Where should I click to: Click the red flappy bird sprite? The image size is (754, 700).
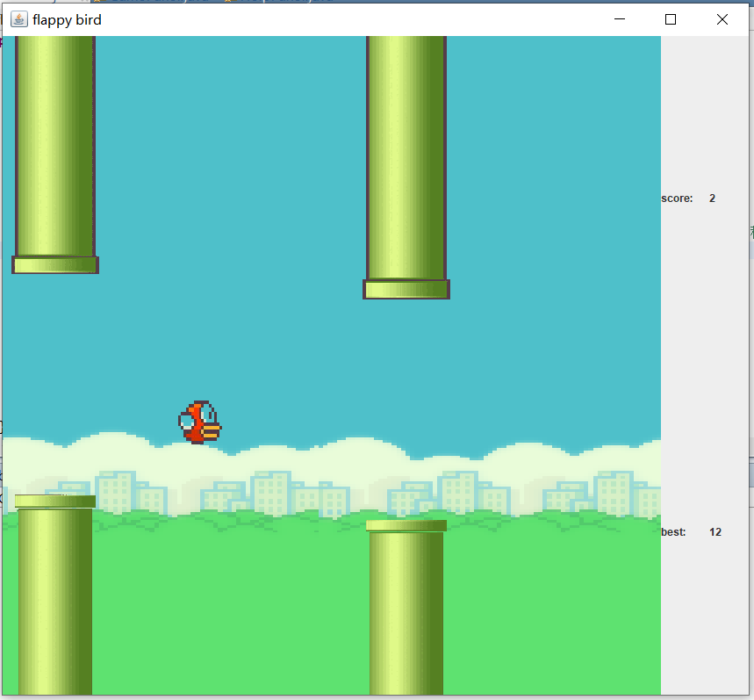[199, 420]
